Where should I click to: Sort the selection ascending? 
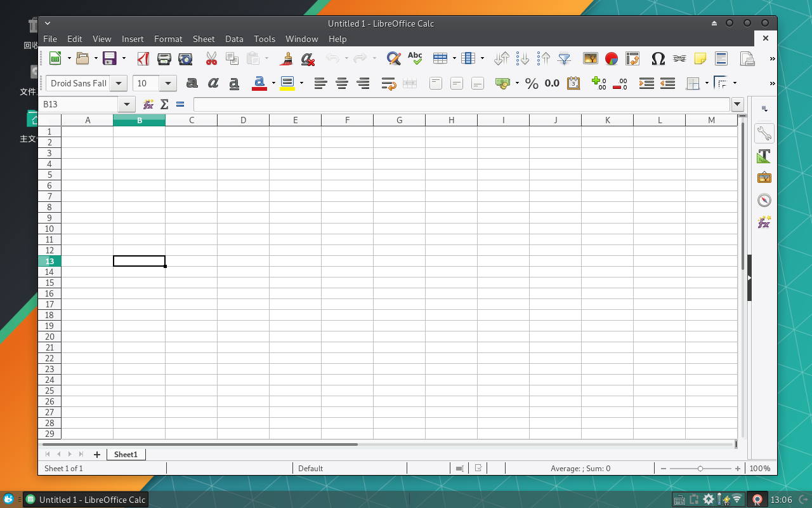[x=523, y=58]
